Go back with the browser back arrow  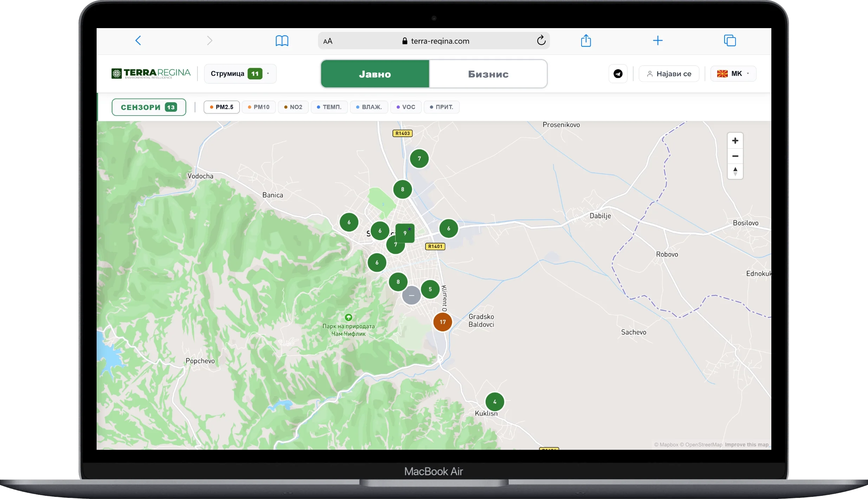point(138,40)
